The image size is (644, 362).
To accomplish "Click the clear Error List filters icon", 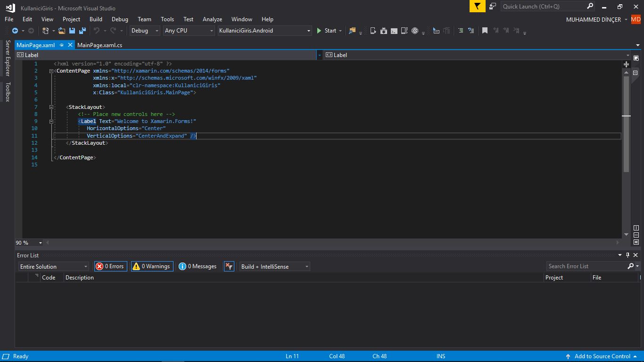I will [229, 266].
